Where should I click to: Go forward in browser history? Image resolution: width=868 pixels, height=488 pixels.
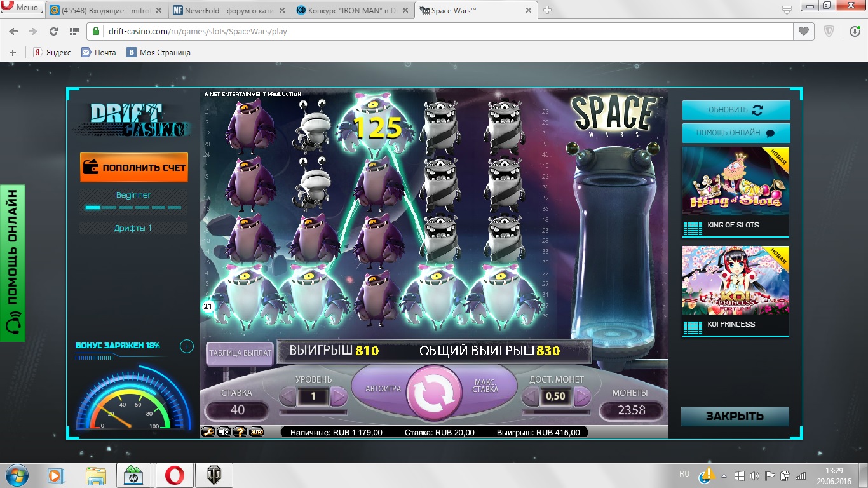[x=33, y=32]
